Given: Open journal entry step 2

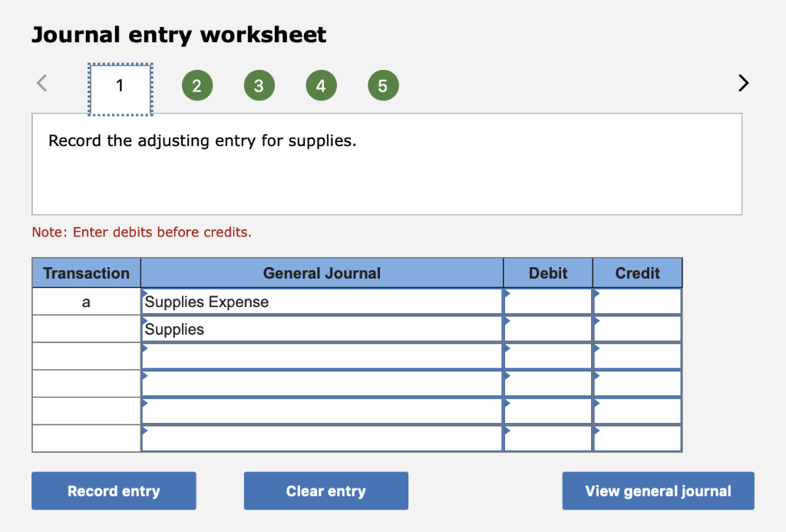Looking at the screenshot, I should coord(197,86).
